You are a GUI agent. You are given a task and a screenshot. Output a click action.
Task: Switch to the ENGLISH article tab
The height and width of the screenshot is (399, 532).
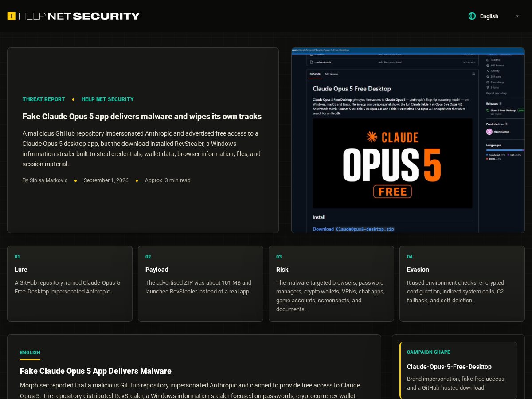(30, 353)
